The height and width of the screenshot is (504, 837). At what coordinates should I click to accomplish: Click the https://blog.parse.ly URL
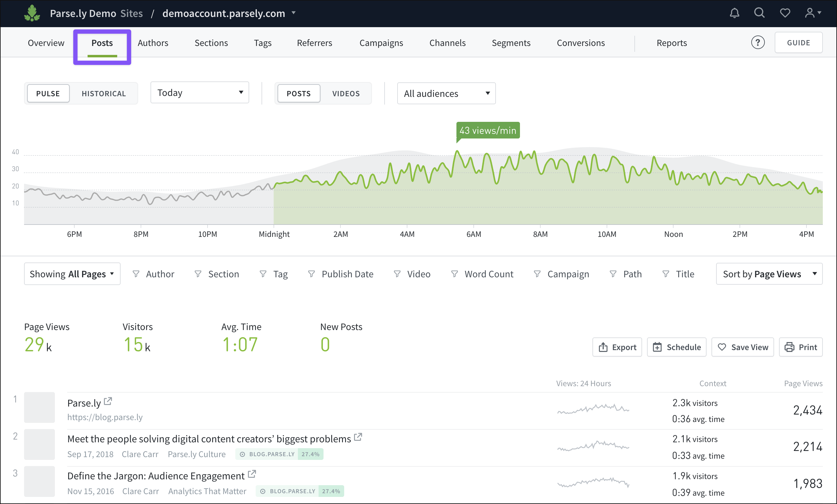(105, 417)
